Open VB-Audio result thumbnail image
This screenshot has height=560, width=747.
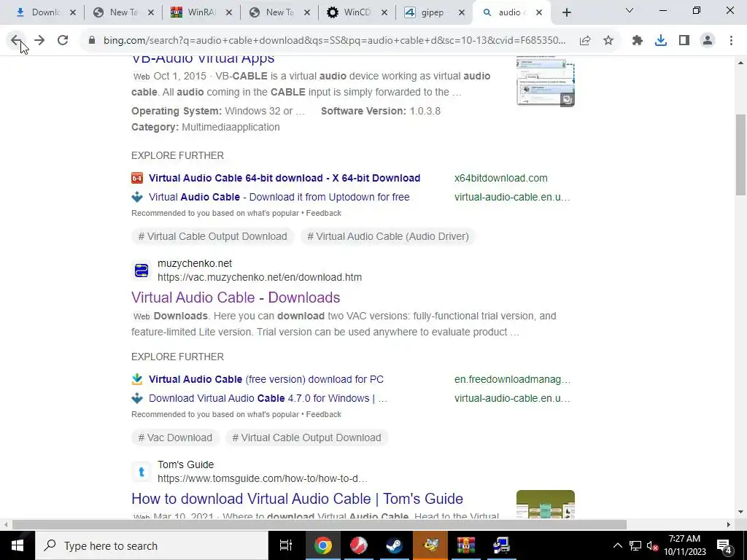tap(546, 81)
